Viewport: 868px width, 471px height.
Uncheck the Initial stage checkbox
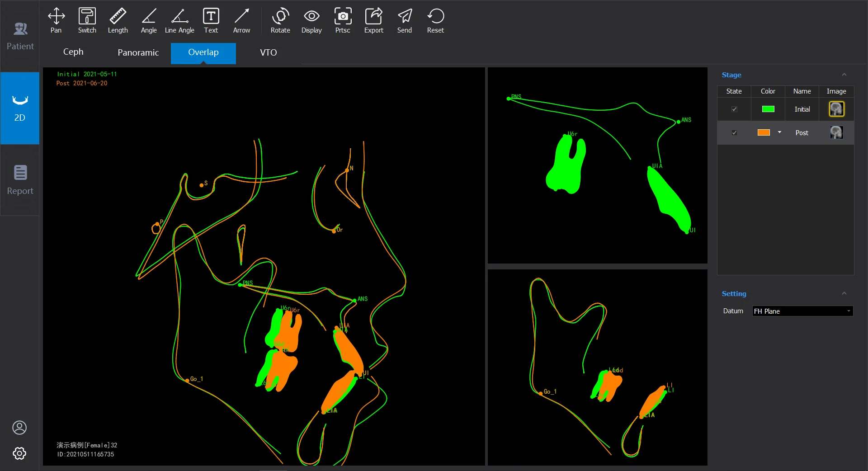[x=734, y=109]
